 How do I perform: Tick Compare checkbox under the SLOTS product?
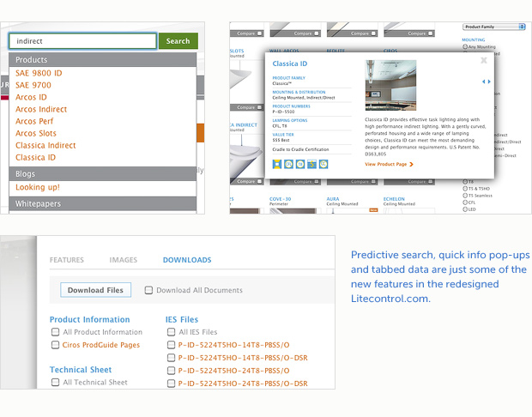pyautogui.click(x=259, y=107)
